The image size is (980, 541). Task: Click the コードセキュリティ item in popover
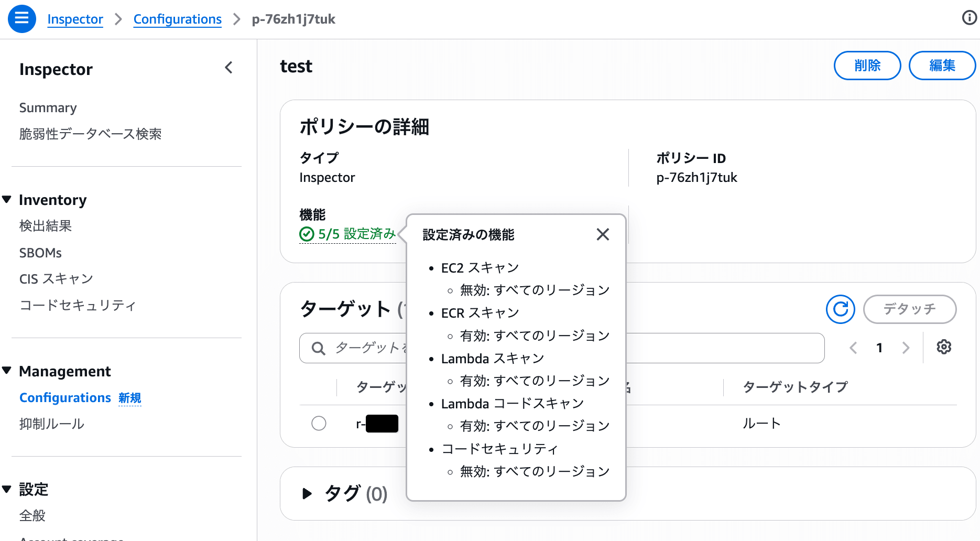pyautogui.click(x=499, y=449)
